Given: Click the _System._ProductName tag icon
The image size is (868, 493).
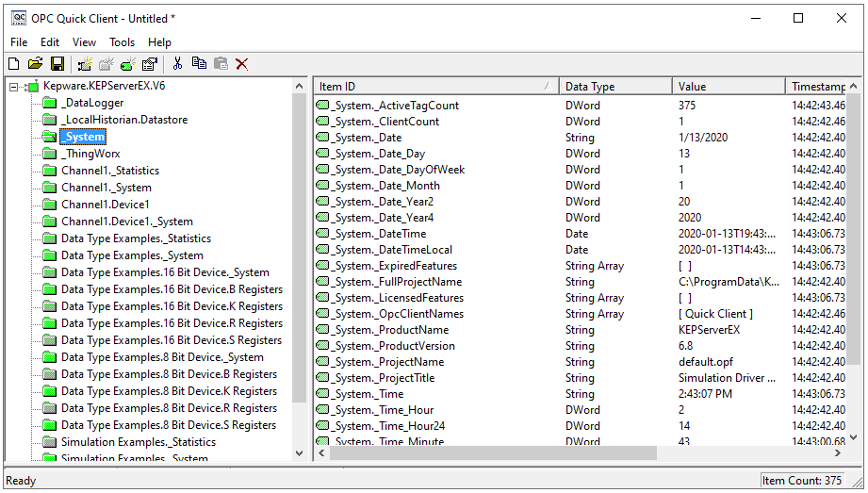Looking at the screenshot, I should pyautogui.click(x=322, y=330).
